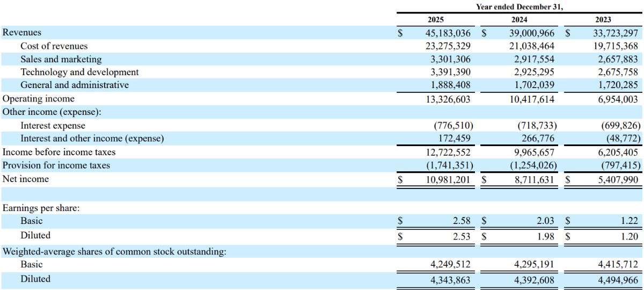Click 2025 Net income value 10,981,201
644x290 pixels.
448,179
